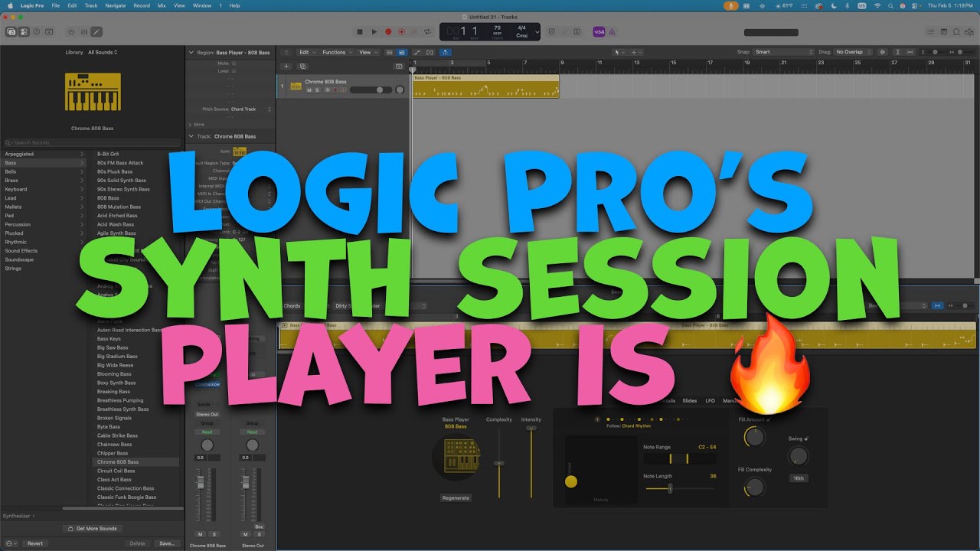Solo the Chrome 808 Bass track header
The height and width of the screenshot is (551, 980).
pyautogui.click(x=318, y=90)
